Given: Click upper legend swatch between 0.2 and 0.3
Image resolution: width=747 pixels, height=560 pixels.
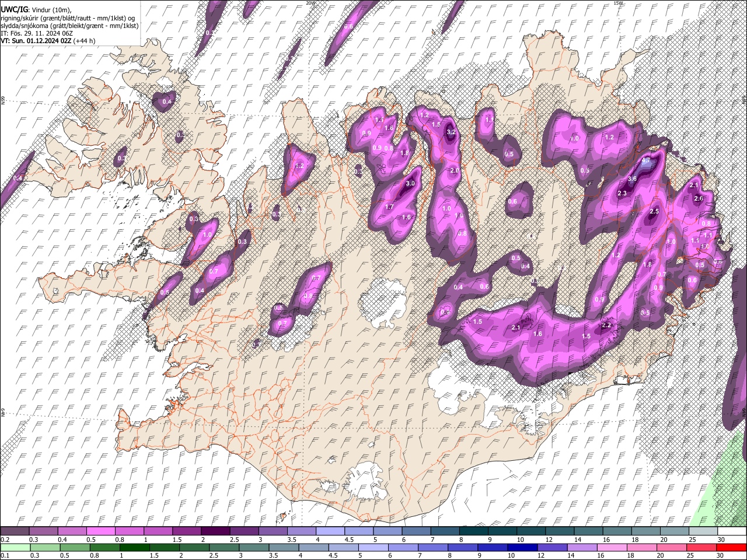Looking at the screenshot, I should [x=15, y=531].
